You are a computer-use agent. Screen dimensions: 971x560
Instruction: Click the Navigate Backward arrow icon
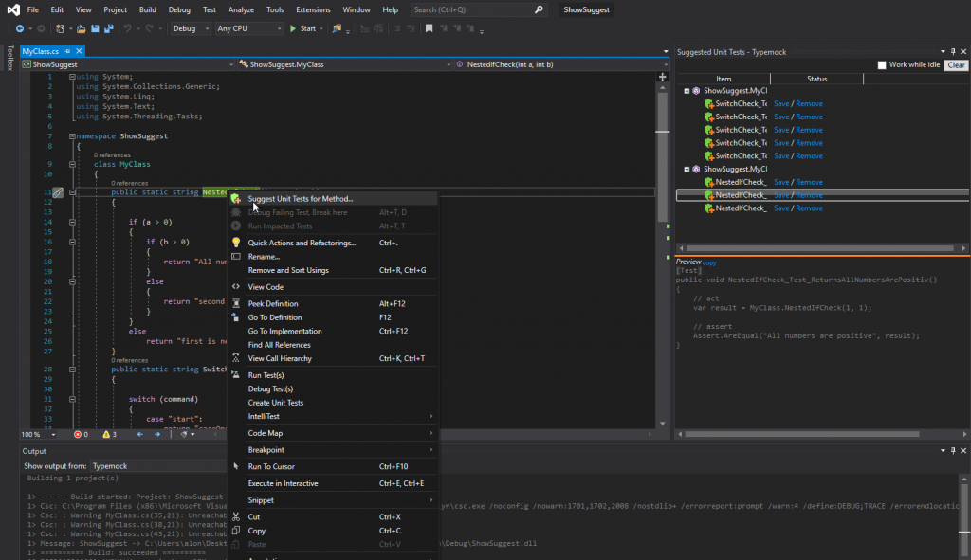pyautogui.click(x=20, y=28)
